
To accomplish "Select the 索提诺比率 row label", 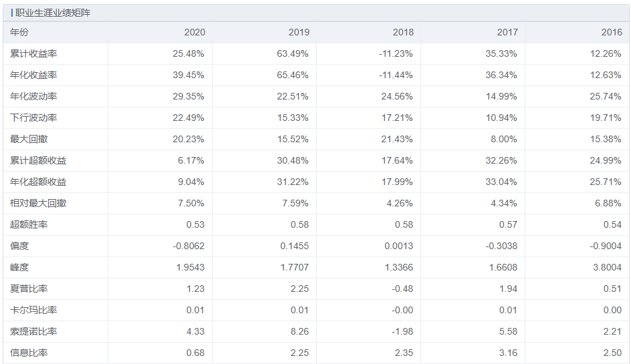I will click(x=33, y=331).
